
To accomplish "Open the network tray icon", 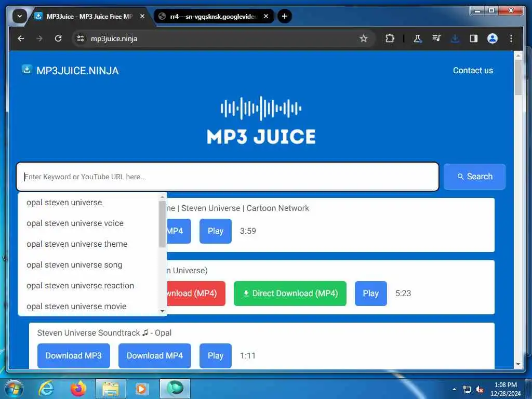I will pyautogui.click(x=467, y=390).
